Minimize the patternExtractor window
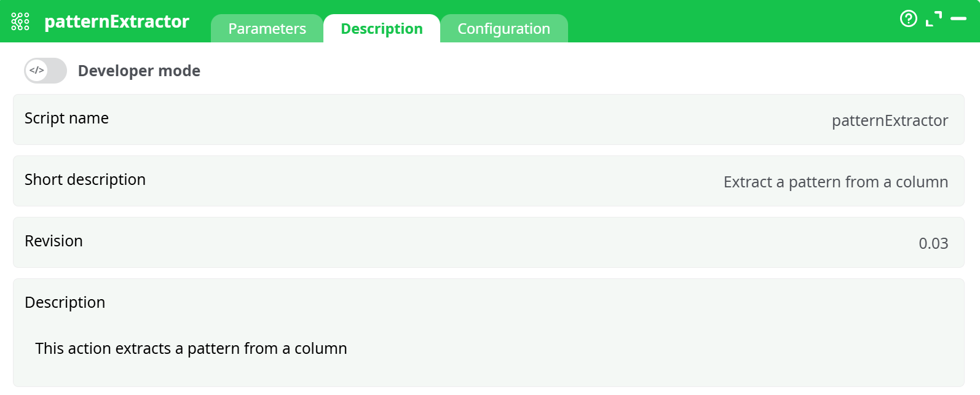The image size is (980, 395). [x=959, y=19]
